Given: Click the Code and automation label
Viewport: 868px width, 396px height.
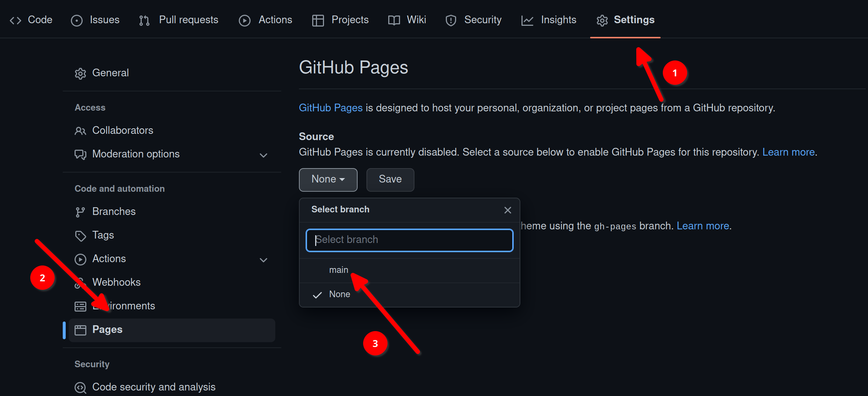Looking at the screenshot, I should 120,189.
